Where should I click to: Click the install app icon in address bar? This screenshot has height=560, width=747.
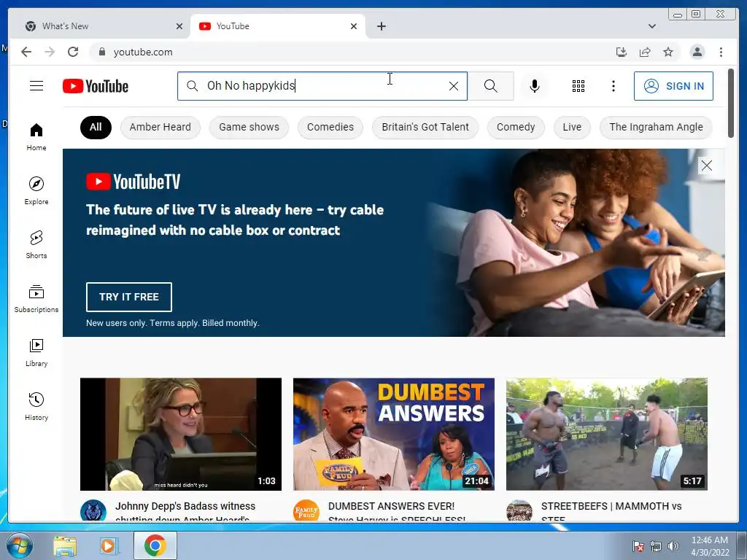click(622, 52)
